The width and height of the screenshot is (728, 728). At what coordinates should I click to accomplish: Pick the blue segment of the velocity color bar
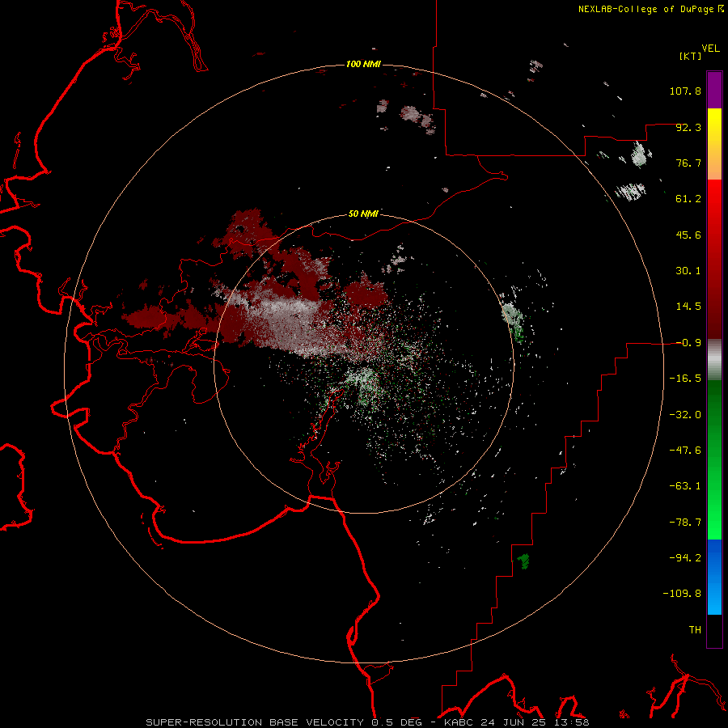point(714,577)
